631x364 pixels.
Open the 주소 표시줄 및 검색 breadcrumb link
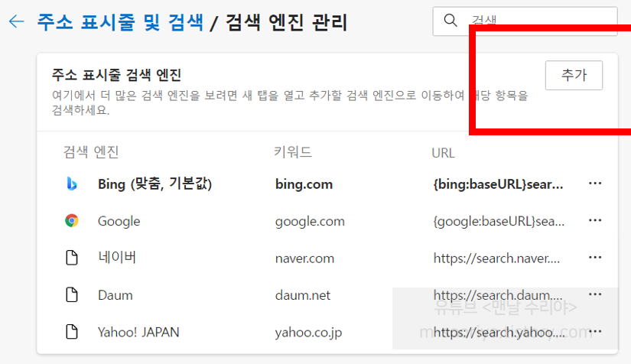[x=120, y=22]
